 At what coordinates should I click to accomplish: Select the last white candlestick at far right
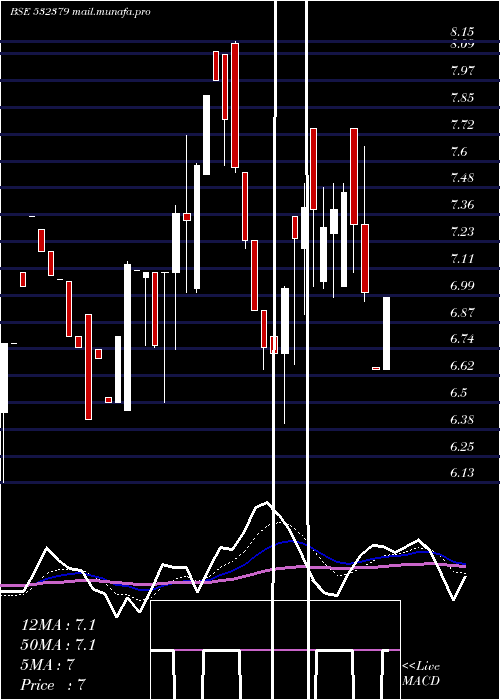(x=387, y=333)
